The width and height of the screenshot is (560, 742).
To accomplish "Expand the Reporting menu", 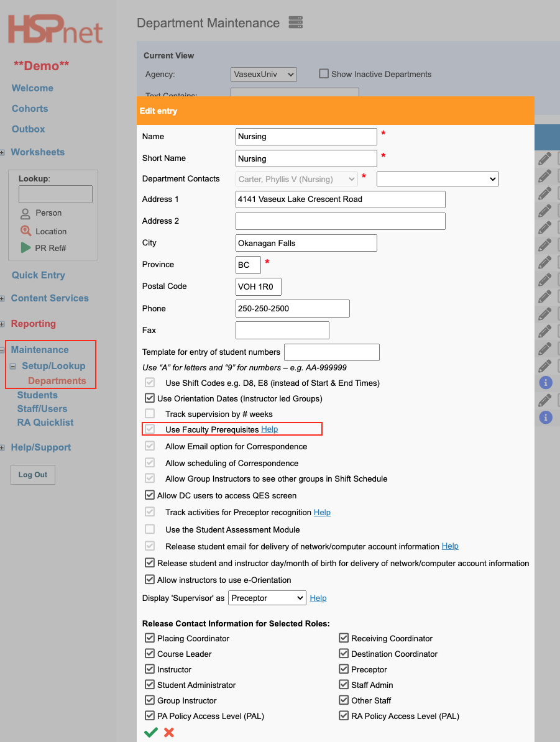I will pos(2,324).
